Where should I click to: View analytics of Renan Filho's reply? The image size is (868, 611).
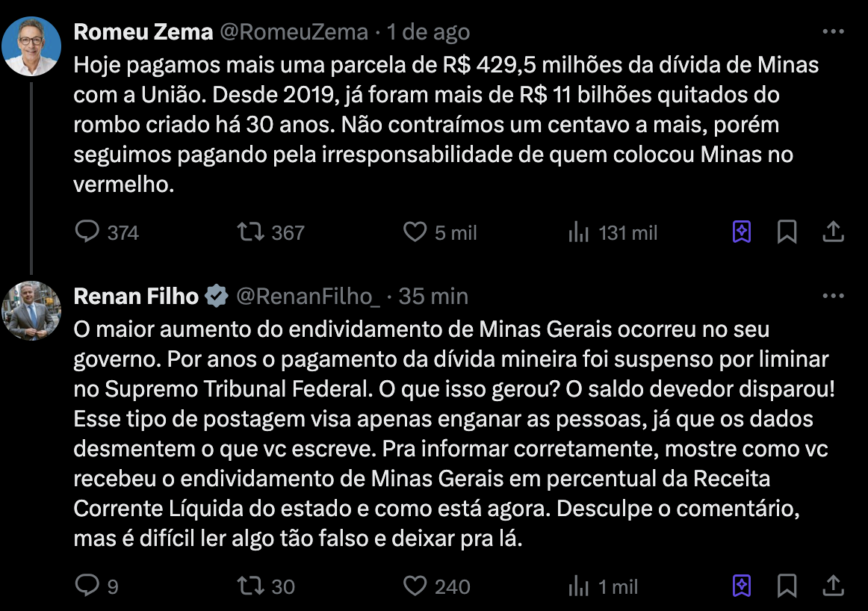click(579, 586)
